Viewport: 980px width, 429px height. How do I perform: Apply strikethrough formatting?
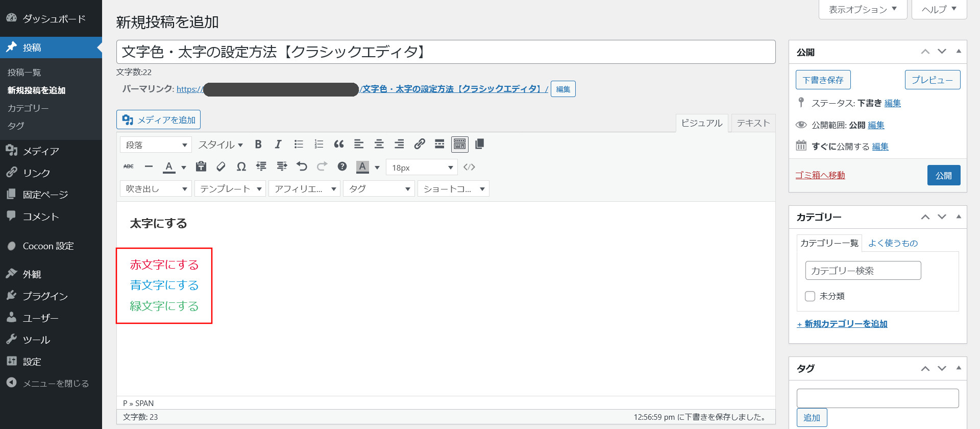pos(129,166)
